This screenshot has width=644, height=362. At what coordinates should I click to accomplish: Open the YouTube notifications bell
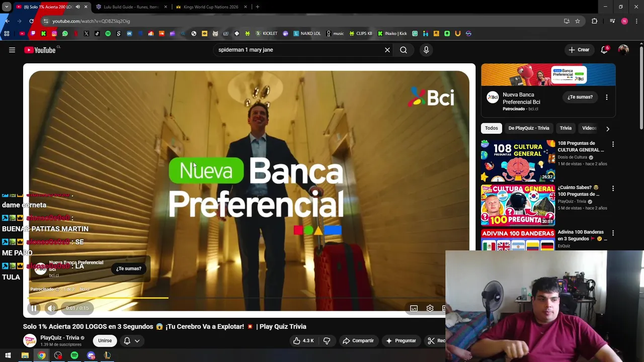click(604, 50)
